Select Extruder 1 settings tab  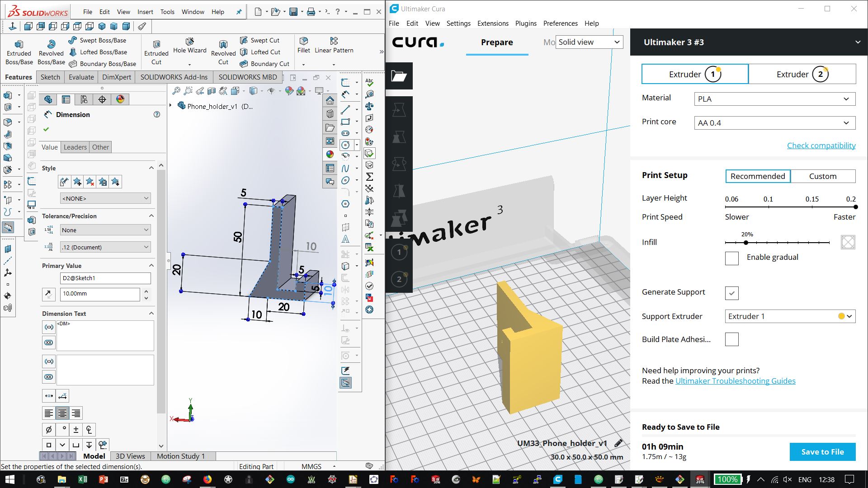pyautogui.click(x=695, y=74)
